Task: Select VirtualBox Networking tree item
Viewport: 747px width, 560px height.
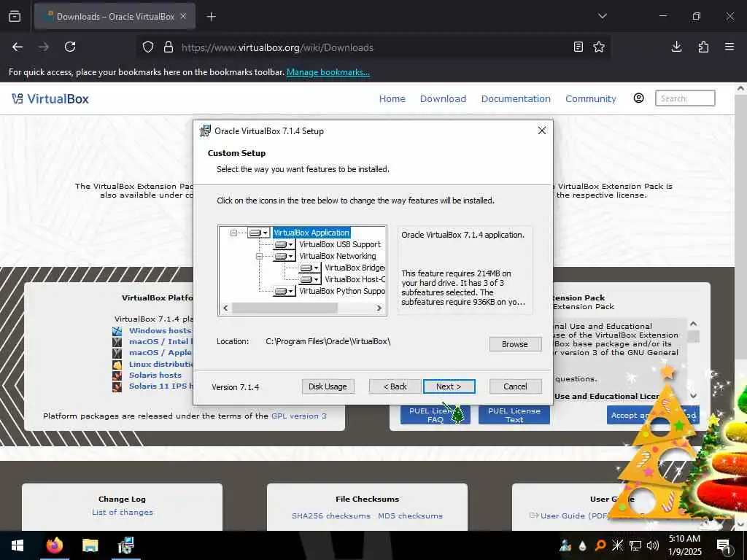Action: (337, 256)
